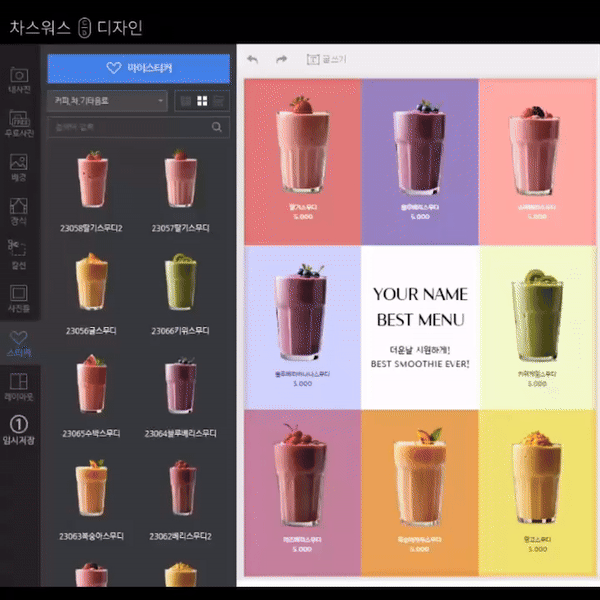Expand the 커피,차,기타음료 category dropdown
The image size is (600, 600).
[x=107, y=101]
